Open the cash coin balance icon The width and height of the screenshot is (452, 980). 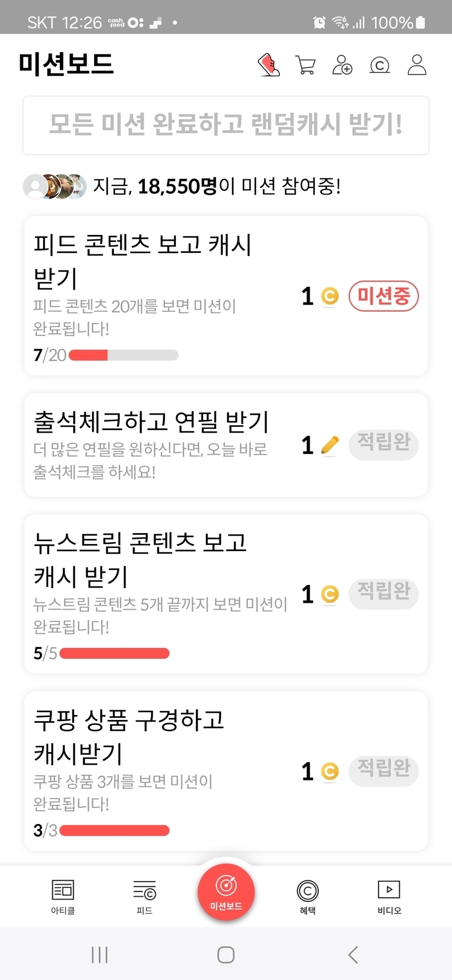point(380,65)
